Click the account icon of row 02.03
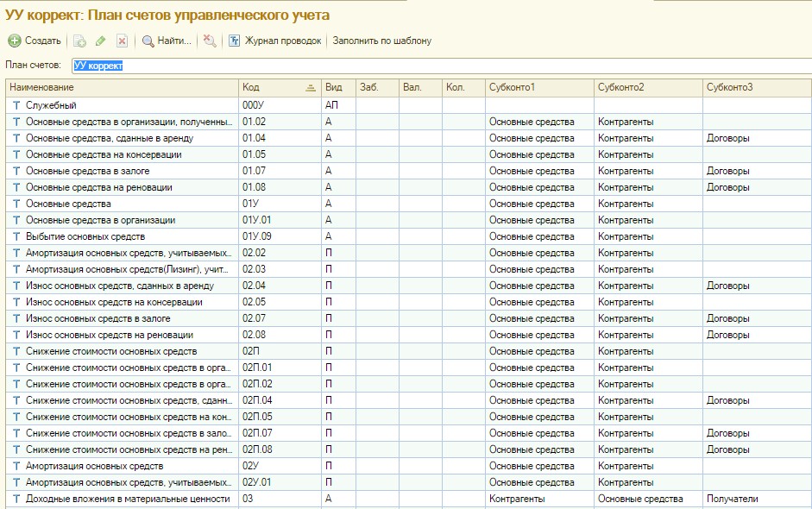The width and height of the screenshot is (812, 509). (16, 269)
